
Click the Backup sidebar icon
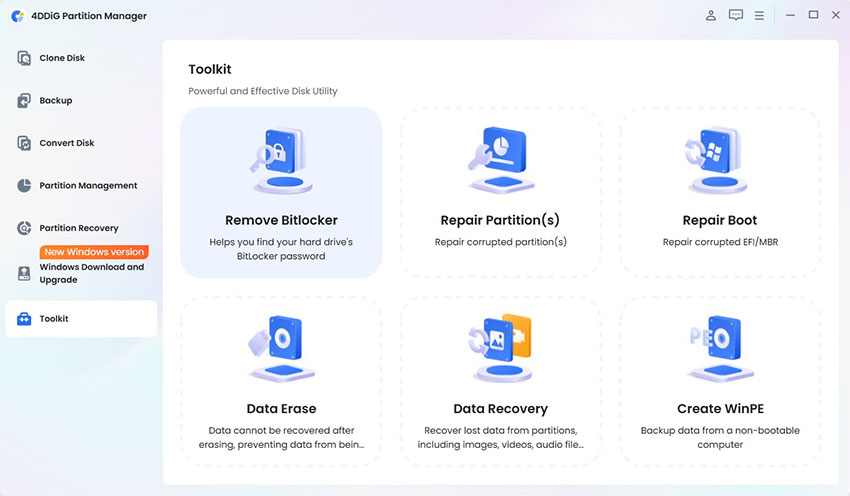[24, 100]
